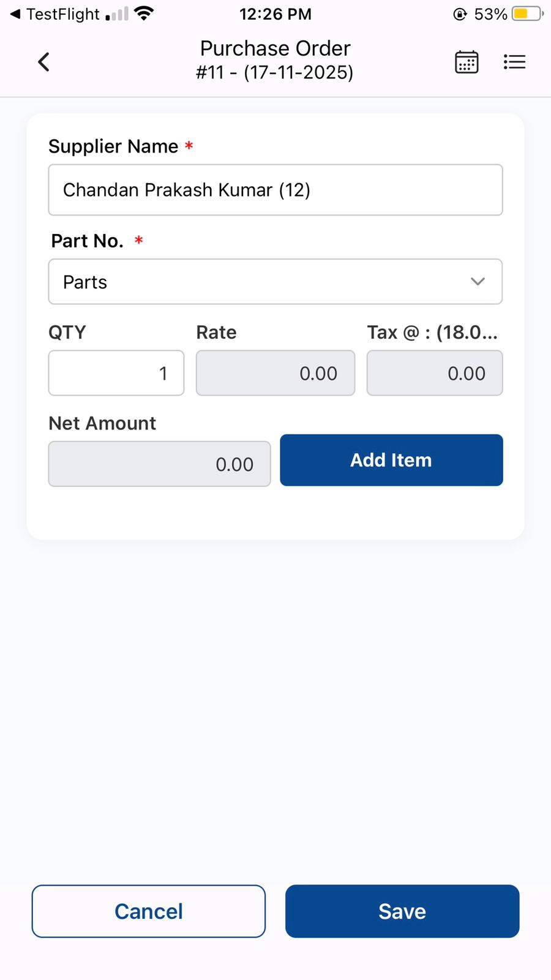
Task: Expand the Part No. dropdown chevron
Action: [478, 282]
